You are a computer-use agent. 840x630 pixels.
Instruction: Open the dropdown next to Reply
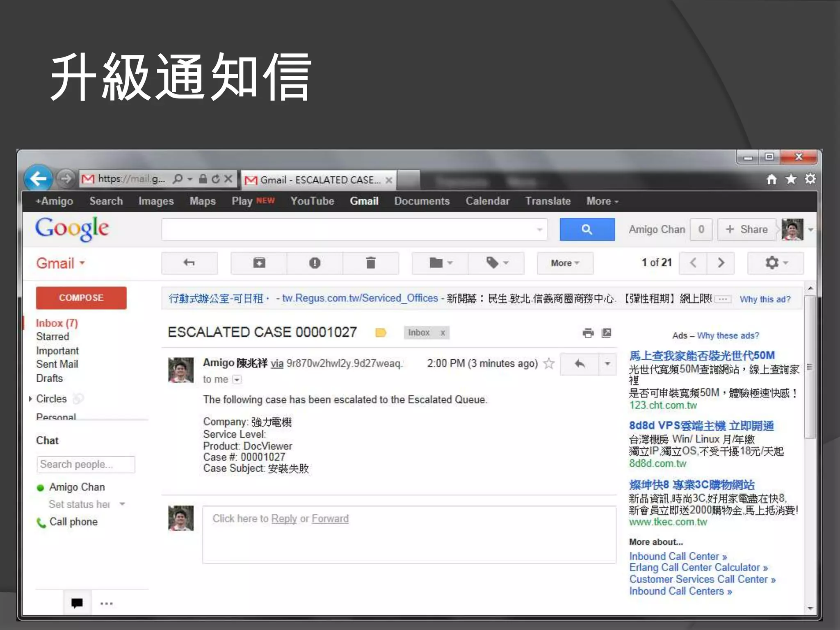coord(607,364)
